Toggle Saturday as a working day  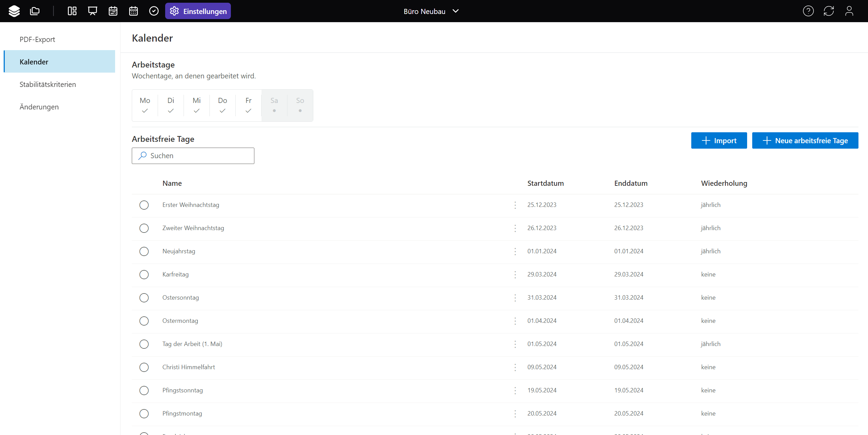tap(274, 105)
